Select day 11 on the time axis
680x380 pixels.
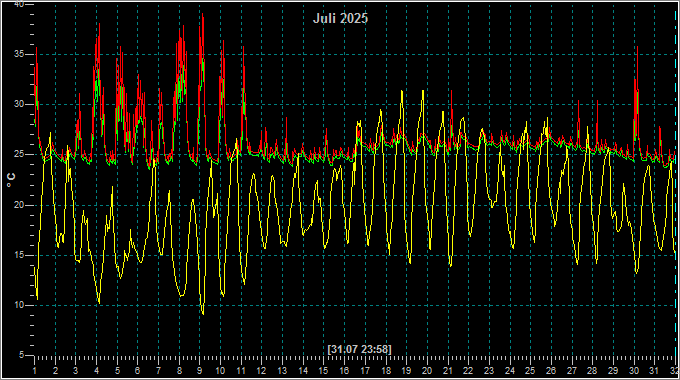point(241,371)
